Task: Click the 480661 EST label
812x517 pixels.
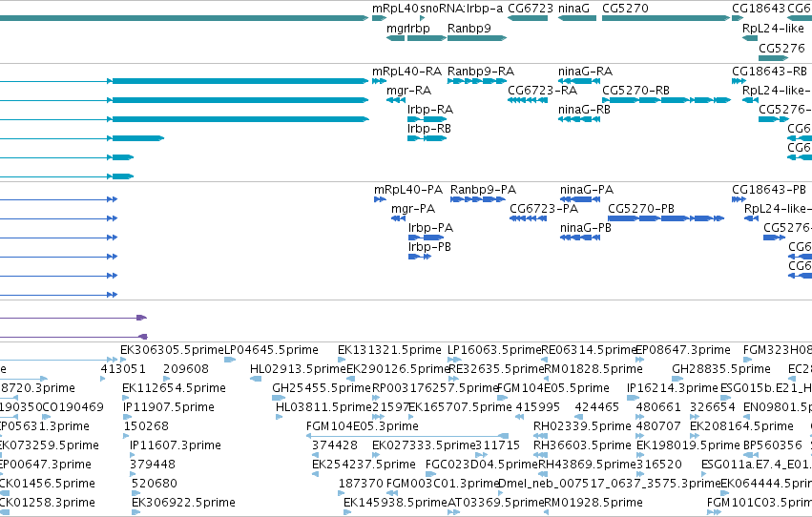Action: tap(657, 408)
